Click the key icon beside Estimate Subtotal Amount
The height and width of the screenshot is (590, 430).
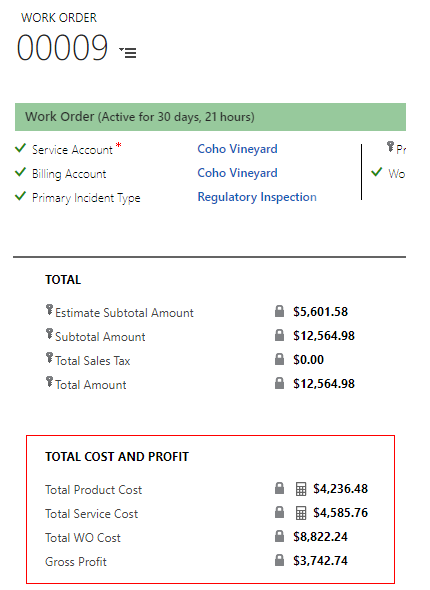[49, 310]
